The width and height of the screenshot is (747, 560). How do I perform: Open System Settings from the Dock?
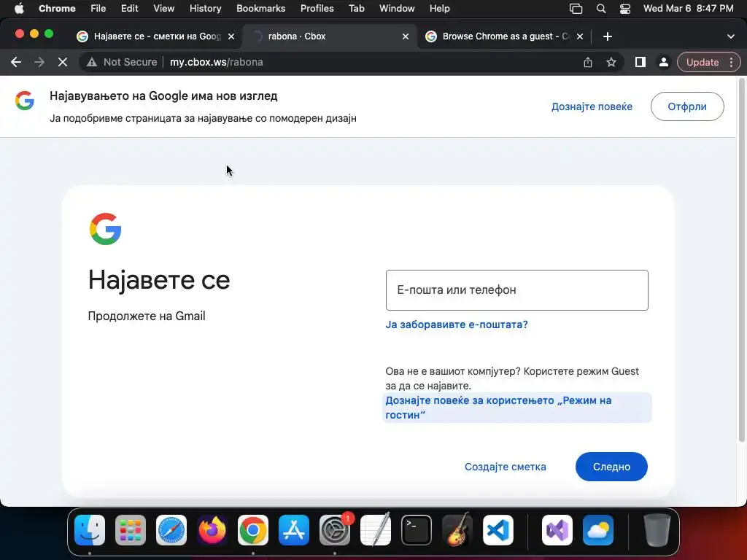point(335,530)
